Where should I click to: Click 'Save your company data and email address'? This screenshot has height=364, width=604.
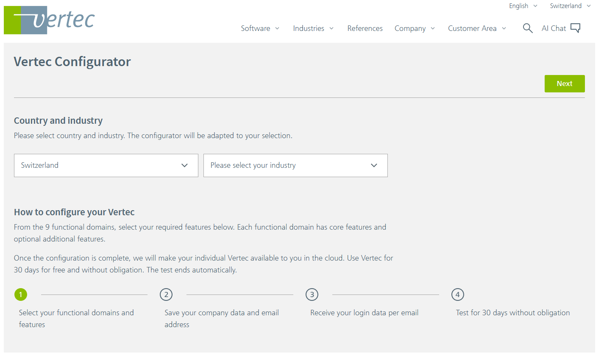click(222, 319)
